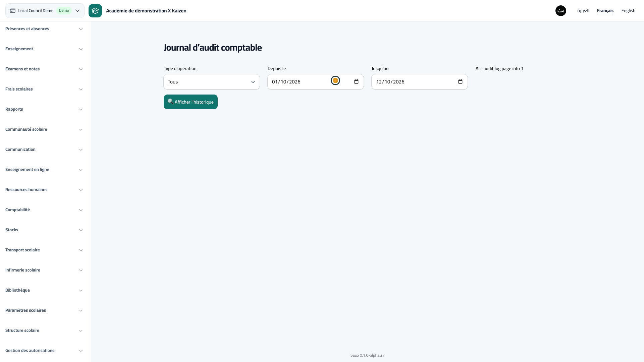Image resolution: width=644 pixels, height=362 pixels.
Task: Open the Type d'opération dropdown
Action: pos(212,82)
